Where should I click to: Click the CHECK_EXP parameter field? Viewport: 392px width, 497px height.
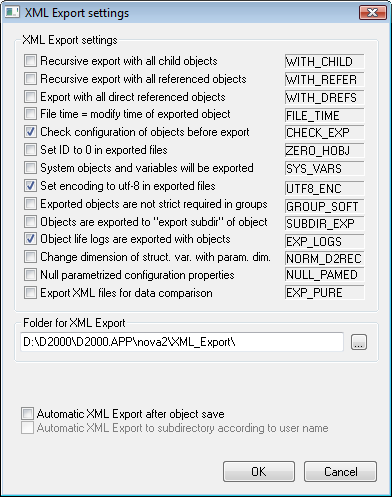(x=324, y=133)
